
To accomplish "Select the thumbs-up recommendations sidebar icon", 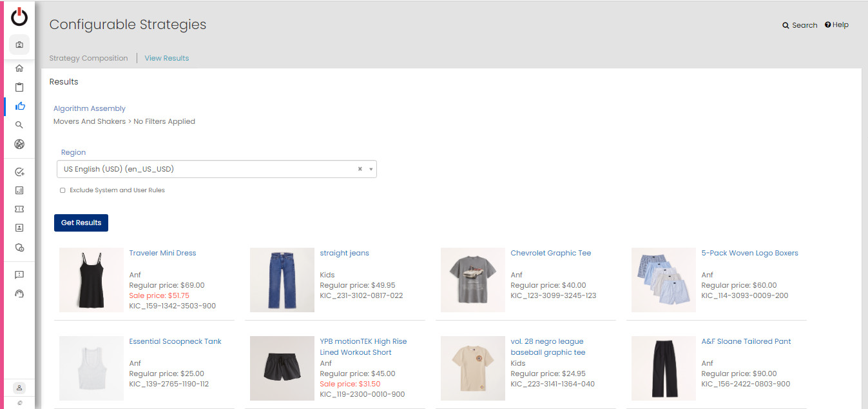I will 19,106.
